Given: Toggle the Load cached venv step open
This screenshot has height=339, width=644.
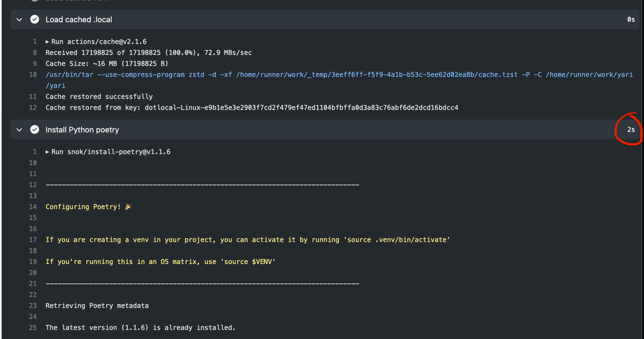Looking at the screenshot, I should tap(19, 1).
